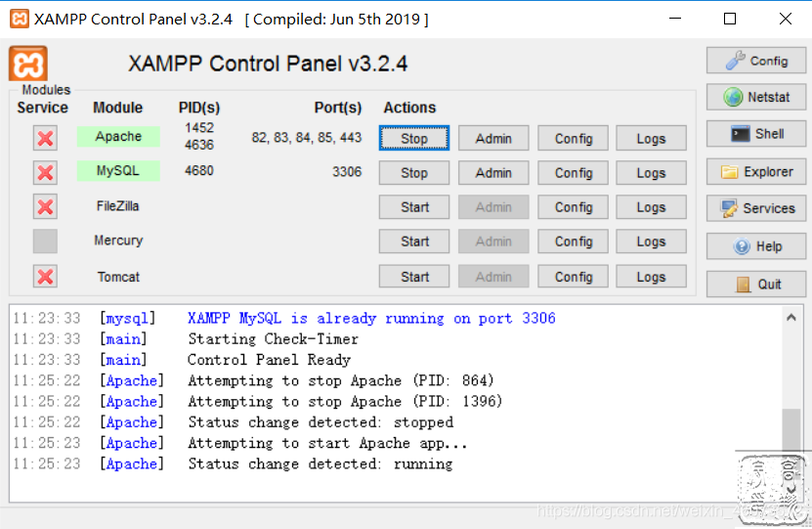812x529 pixels.
Task: Click the FileZilla module name
Action: [117, 206]
